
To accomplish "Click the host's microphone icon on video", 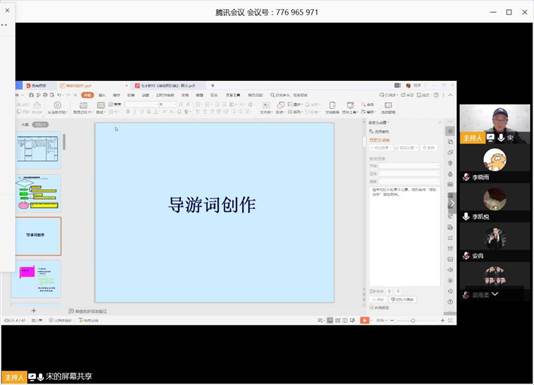I will 501,138.
